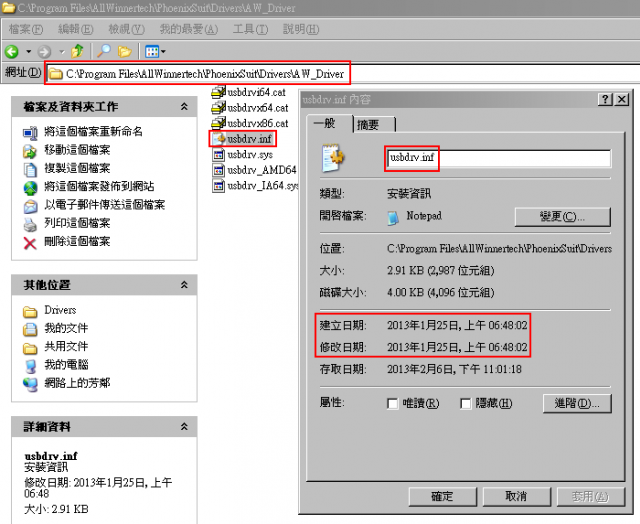Click the 確定 OK button
Screen dimensions: 640x524
tap(442, 496)
